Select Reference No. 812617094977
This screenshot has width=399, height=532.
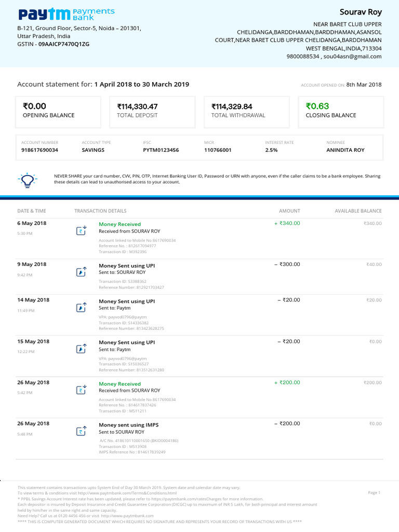128,246
